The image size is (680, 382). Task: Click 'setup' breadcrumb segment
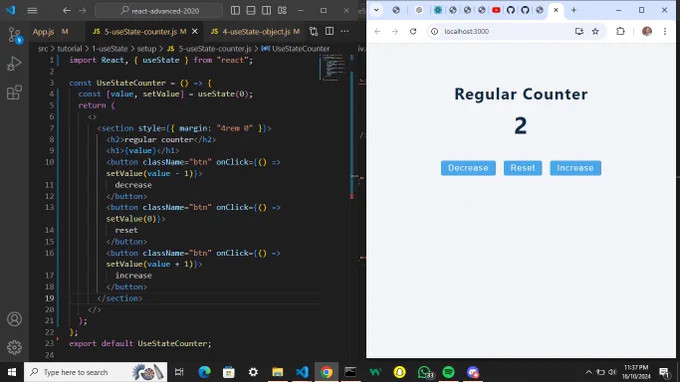[147, 49]
